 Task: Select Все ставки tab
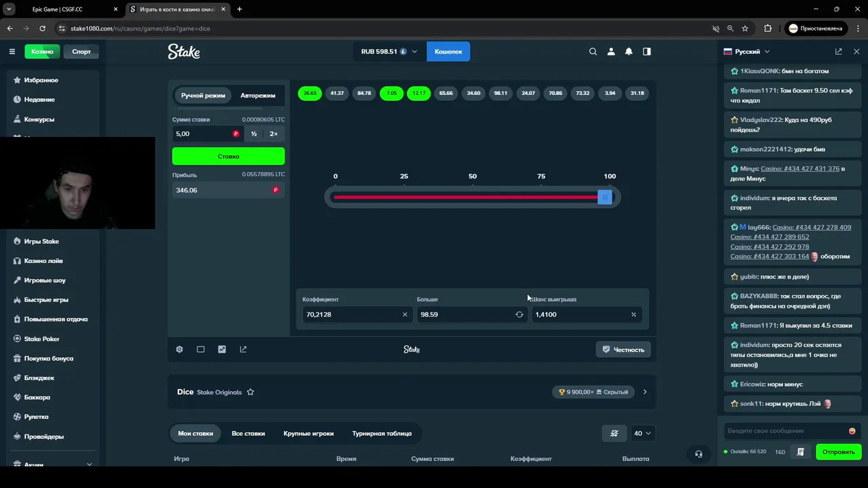click(x=248, y=433)
